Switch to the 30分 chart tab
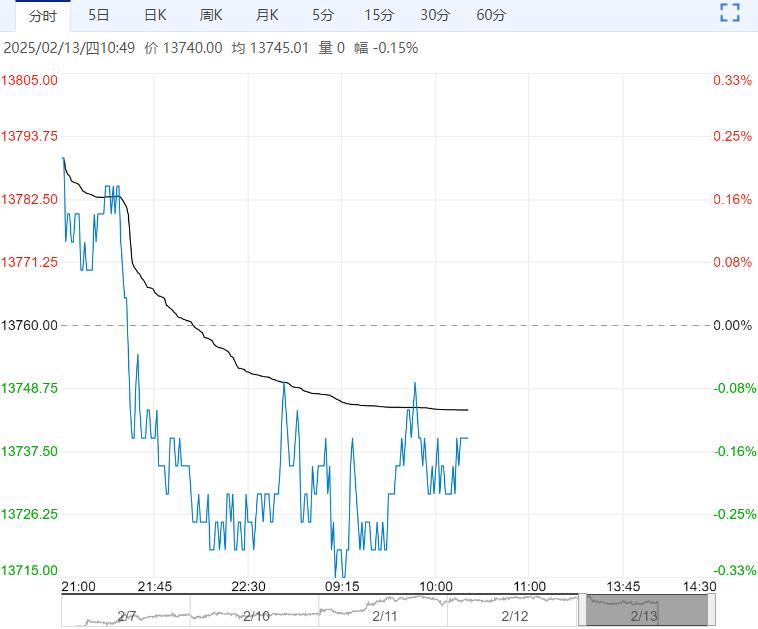Viewport: 758px width, 629px height. coord(435,15)
